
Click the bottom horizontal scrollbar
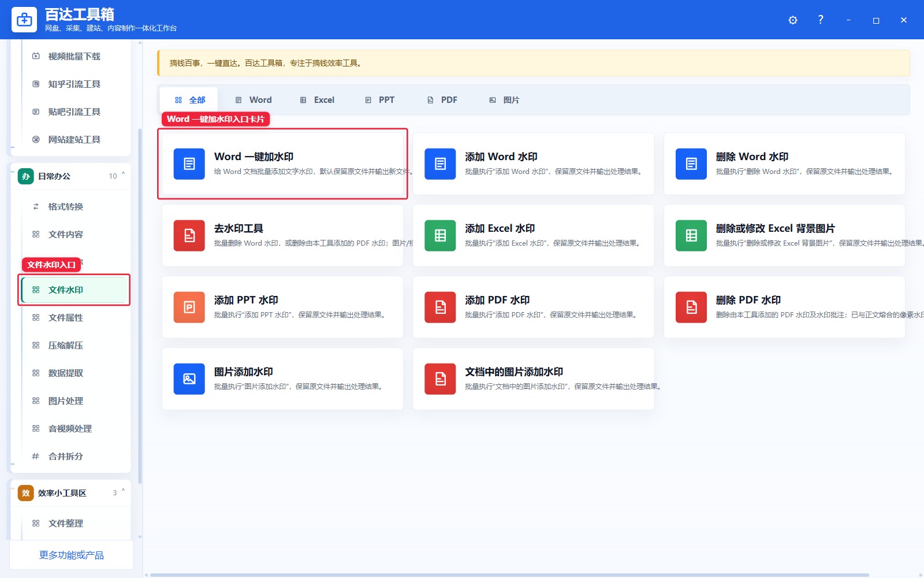pos(509,575)
